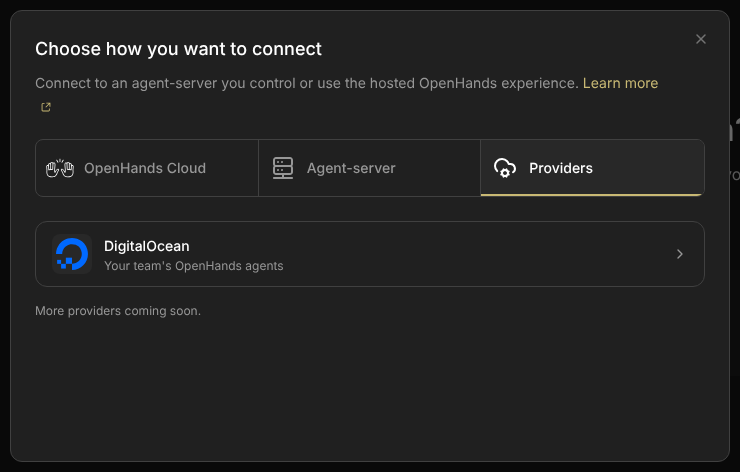Click the 'Choose how you want to connect' heading

[x=178, y=49]
